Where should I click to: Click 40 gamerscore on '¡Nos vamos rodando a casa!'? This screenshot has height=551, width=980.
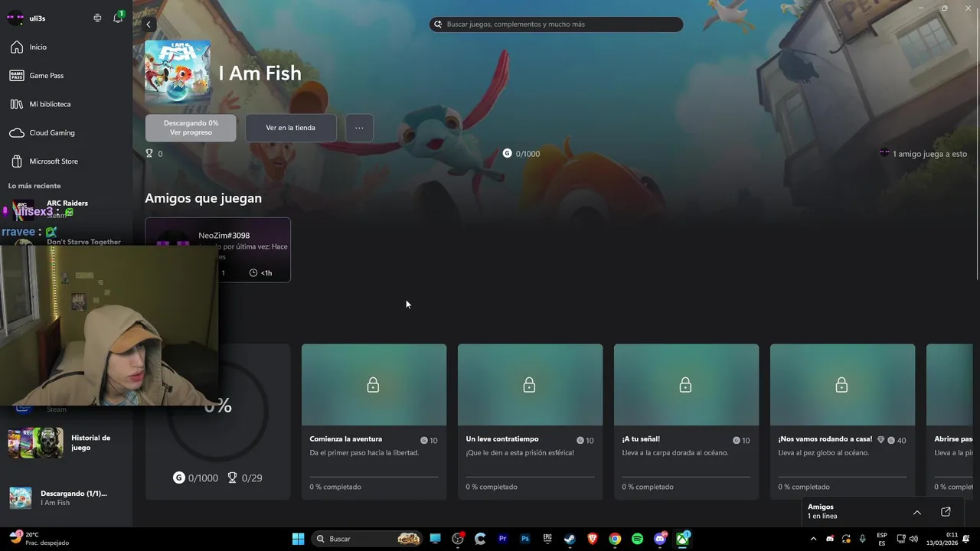coord(896,440)
